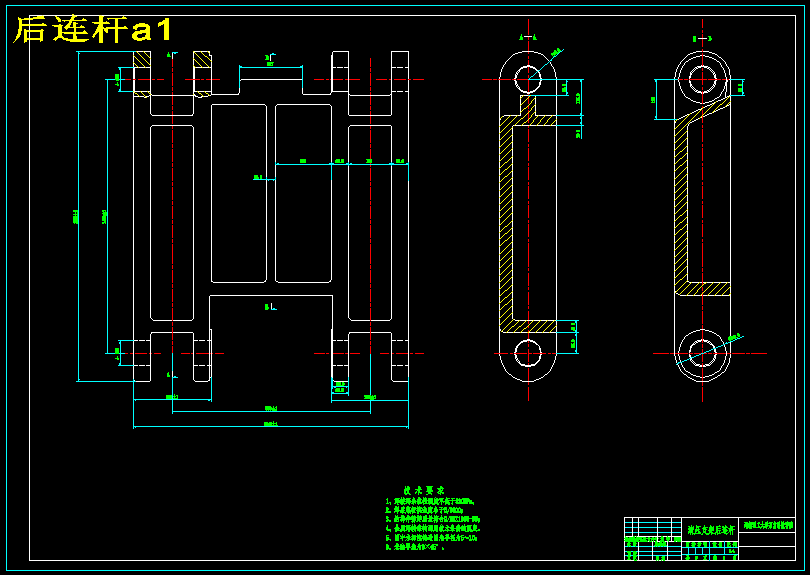Viewport: 810px width, 575px height.
Task: Click the "B—B" section view label
Action: pos(702,38)
